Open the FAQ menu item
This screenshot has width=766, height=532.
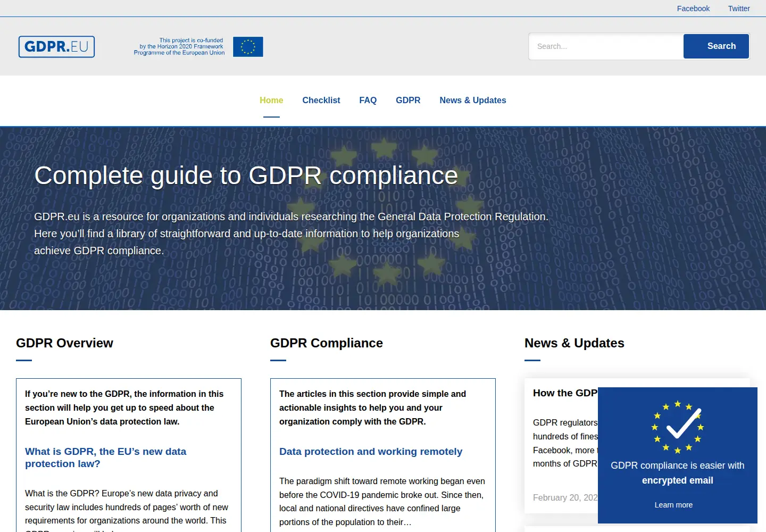pos(368,100)
